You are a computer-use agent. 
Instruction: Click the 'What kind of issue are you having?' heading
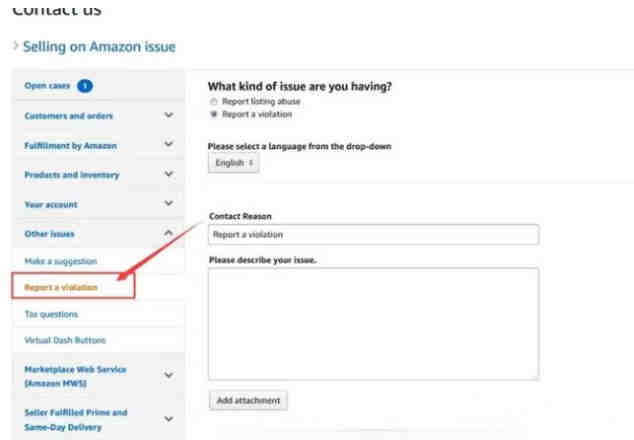coord(300,87)
